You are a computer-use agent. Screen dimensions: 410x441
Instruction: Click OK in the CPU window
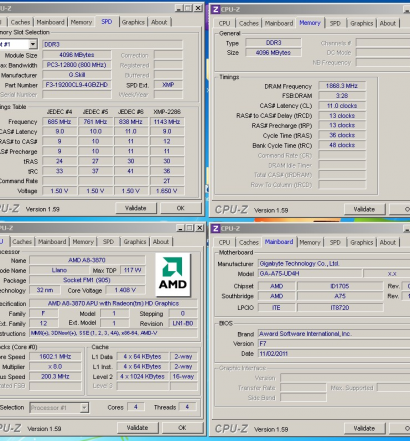(182, 428)
